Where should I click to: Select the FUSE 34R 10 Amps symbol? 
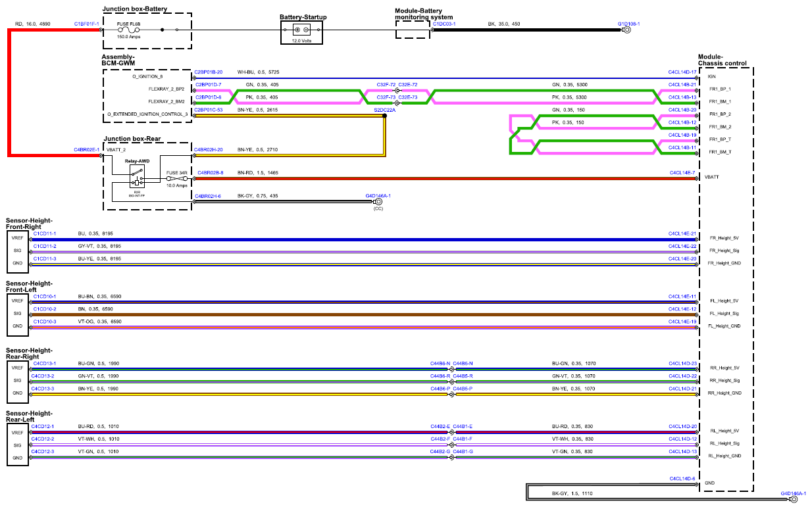(176, 179)
